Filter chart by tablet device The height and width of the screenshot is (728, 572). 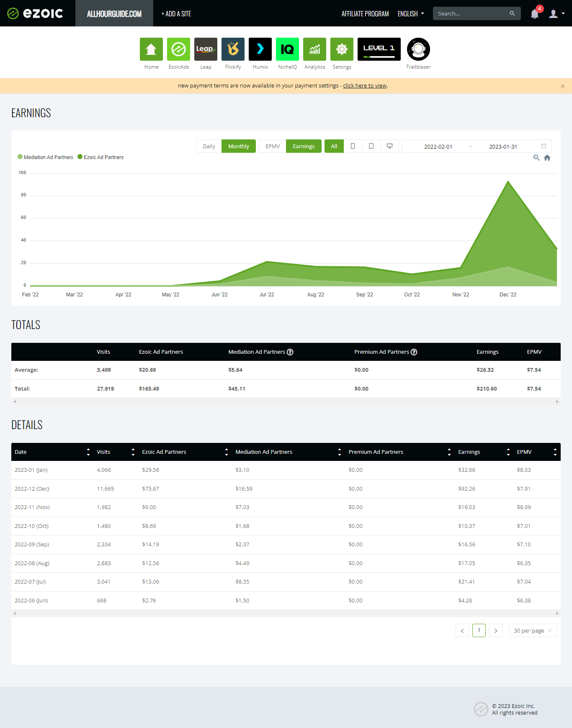[371, 146]
